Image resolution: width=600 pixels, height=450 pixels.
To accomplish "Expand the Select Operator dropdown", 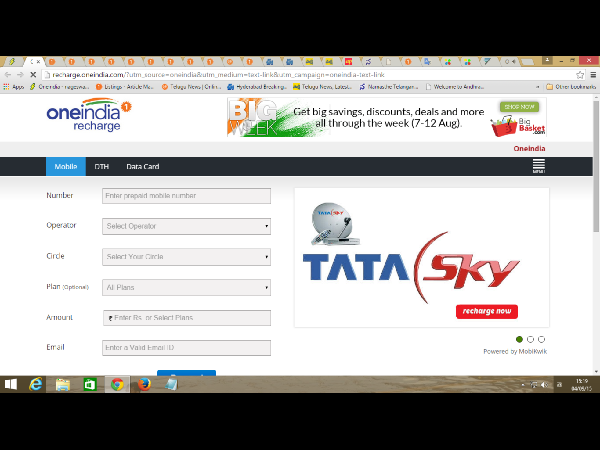I will pos(186,226).
